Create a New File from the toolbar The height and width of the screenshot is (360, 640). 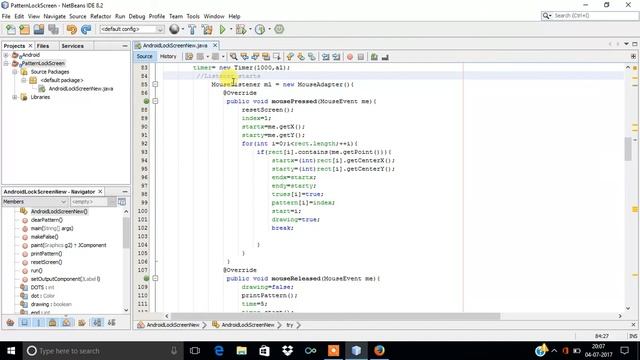click(x=11, y=29)
